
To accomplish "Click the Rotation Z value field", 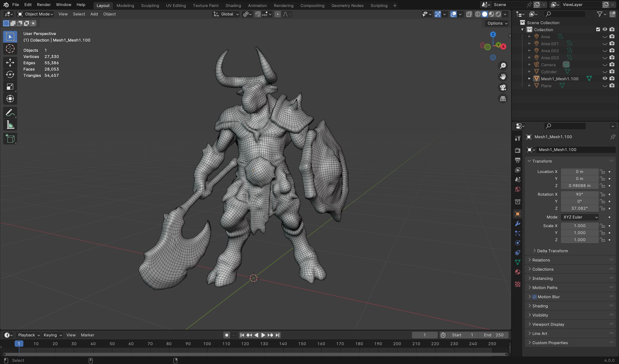I will pos(579,209).
